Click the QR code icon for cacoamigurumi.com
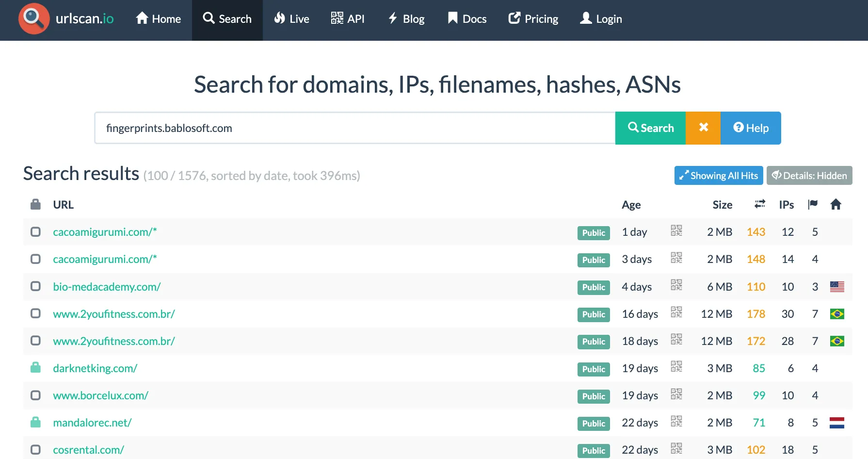The width and height of the screenshot is (868, 459). click(676, 232)
